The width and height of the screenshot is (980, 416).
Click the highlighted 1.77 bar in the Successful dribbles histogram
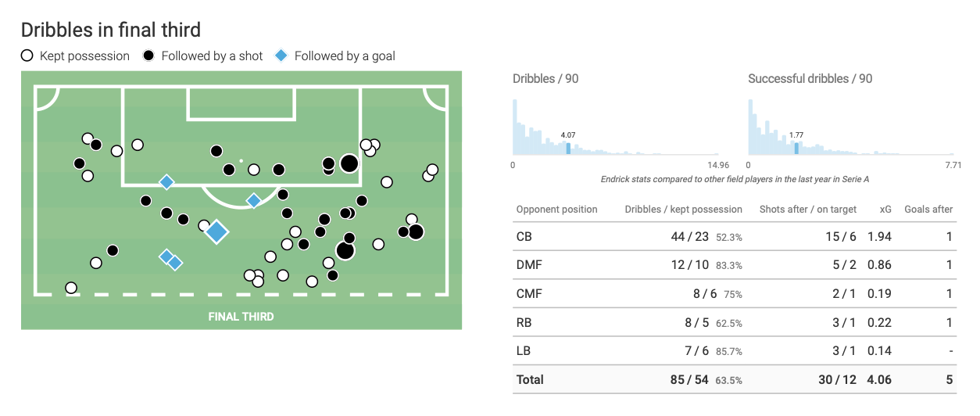point(796,148)
